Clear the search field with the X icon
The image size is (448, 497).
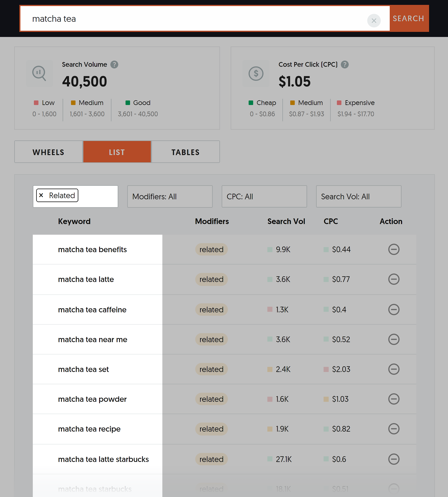(x=374, y=21)
